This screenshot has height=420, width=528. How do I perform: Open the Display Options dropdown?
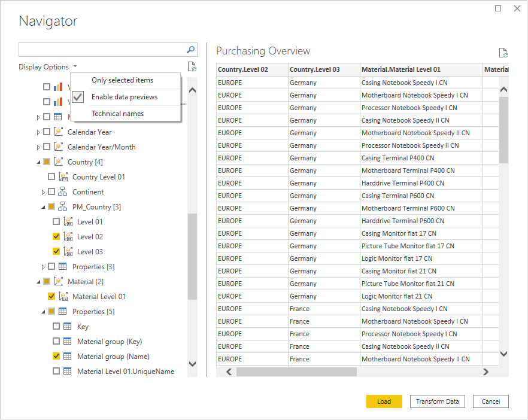tap(48, 67)
